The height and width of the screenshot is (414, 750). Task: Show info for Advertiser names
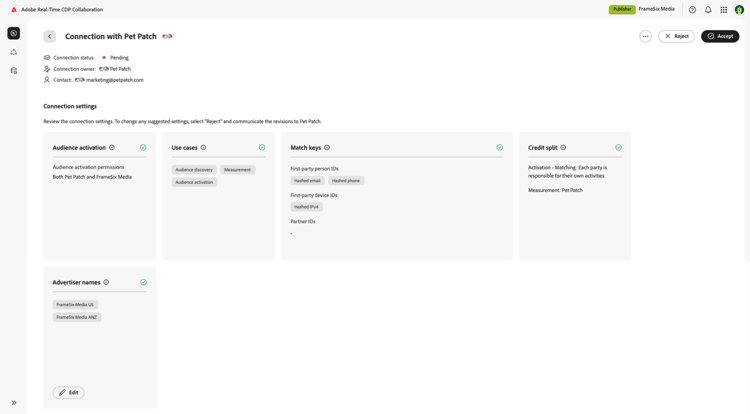106,283
